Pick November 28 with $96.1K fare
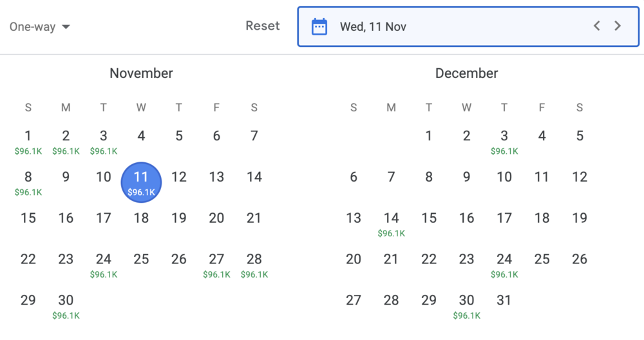The height and width of the screenshot is (340, 644). (x=254, y=265)
